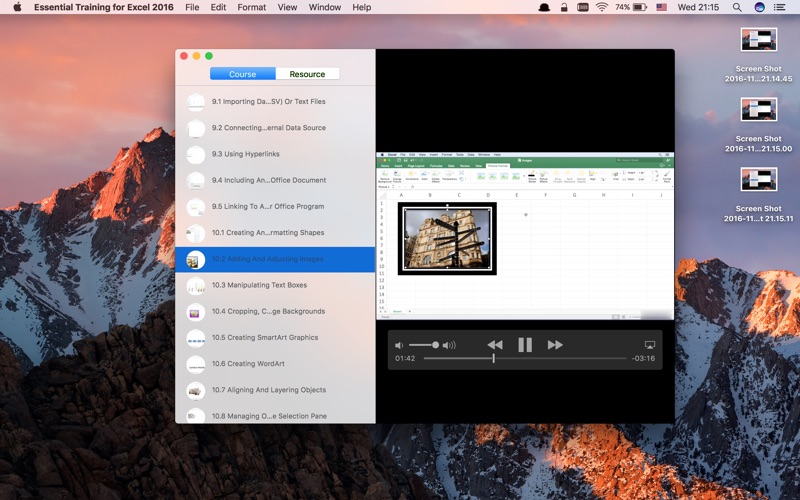
Task: Click the battery 74% indicator
Action: (631, 7)
